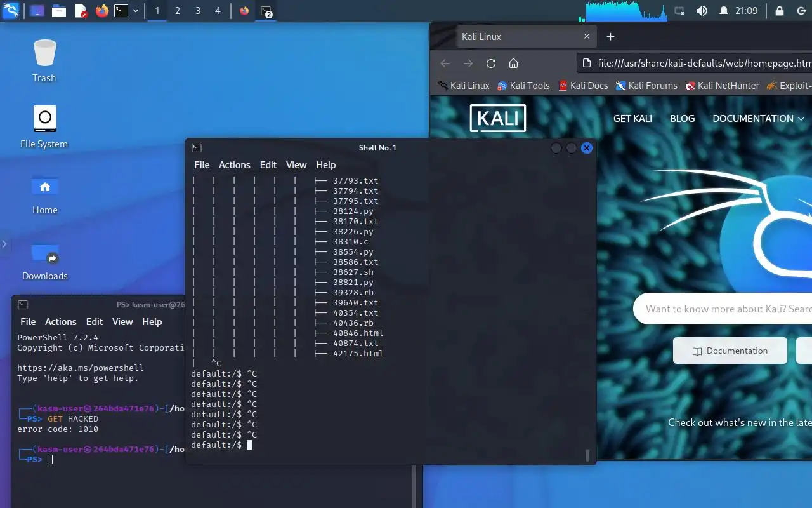Click the Shell No. 1 vertical scrollbar

(x=587, y=455)
